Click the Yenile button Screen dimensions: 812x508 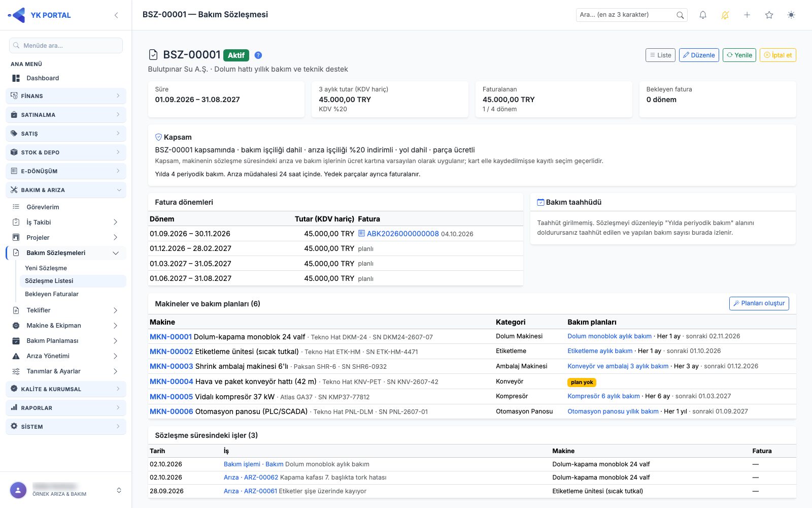pyautogui.click(x=739, y=55)
